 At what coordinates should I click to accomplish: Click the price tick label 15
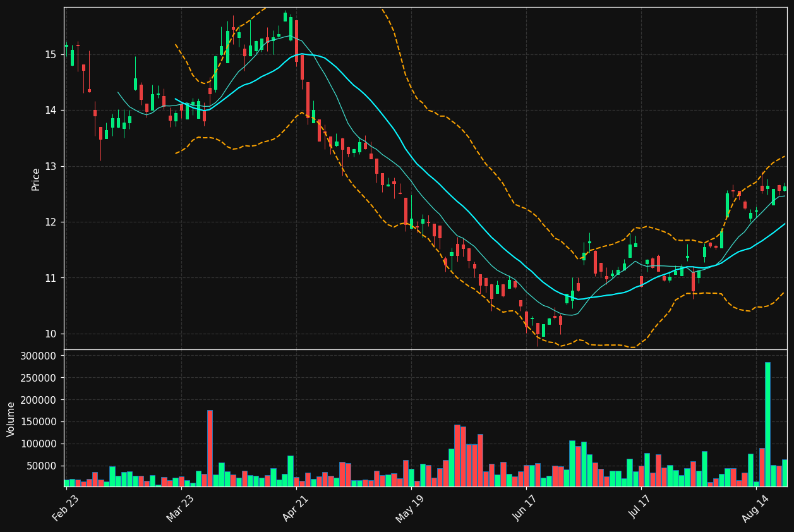coord(50,54)
